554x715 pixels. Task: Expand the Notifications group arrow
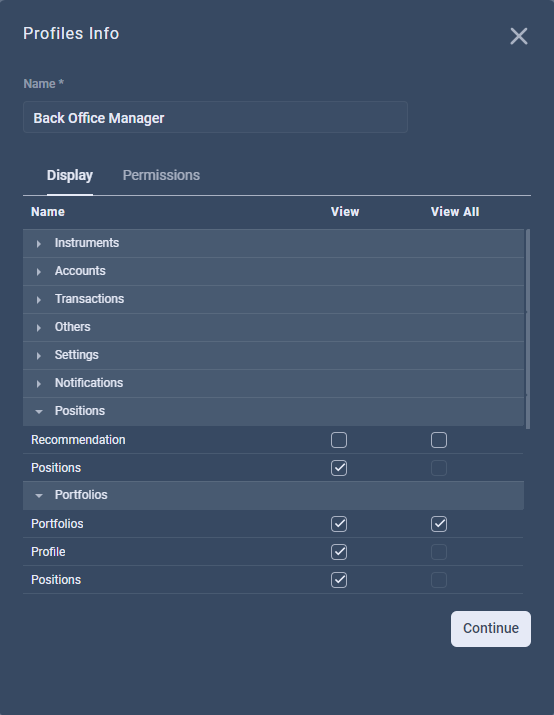click(x=39, y=384)
